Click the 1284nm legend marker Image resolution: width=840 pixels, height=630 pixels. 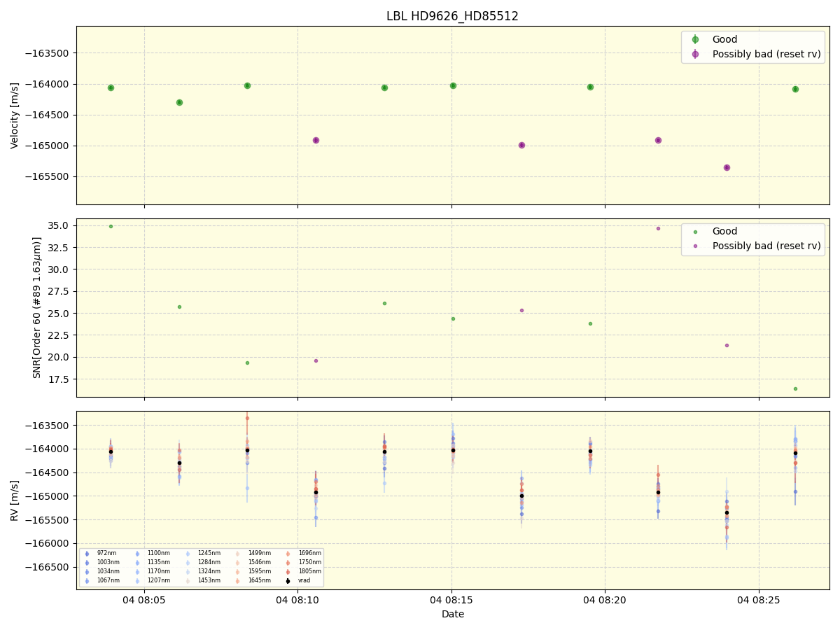[188, 562]
